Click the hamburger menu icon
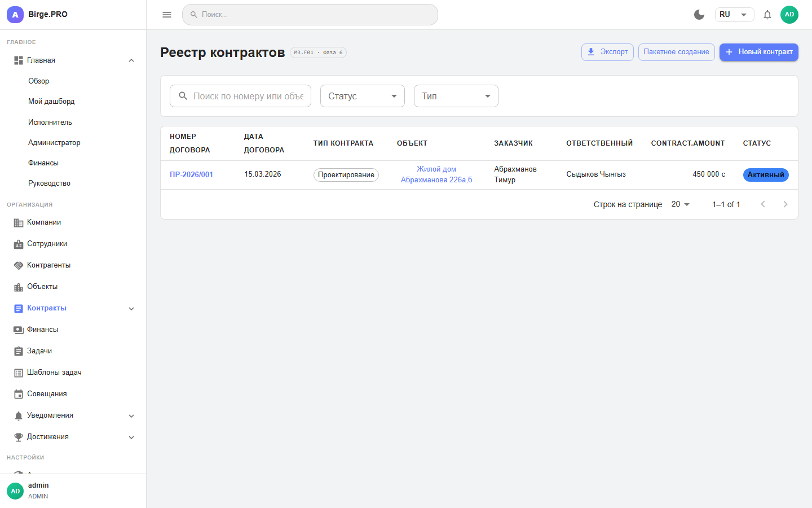Image resolution: width=812 pixels, height=508 pixels. click(166, 15)
